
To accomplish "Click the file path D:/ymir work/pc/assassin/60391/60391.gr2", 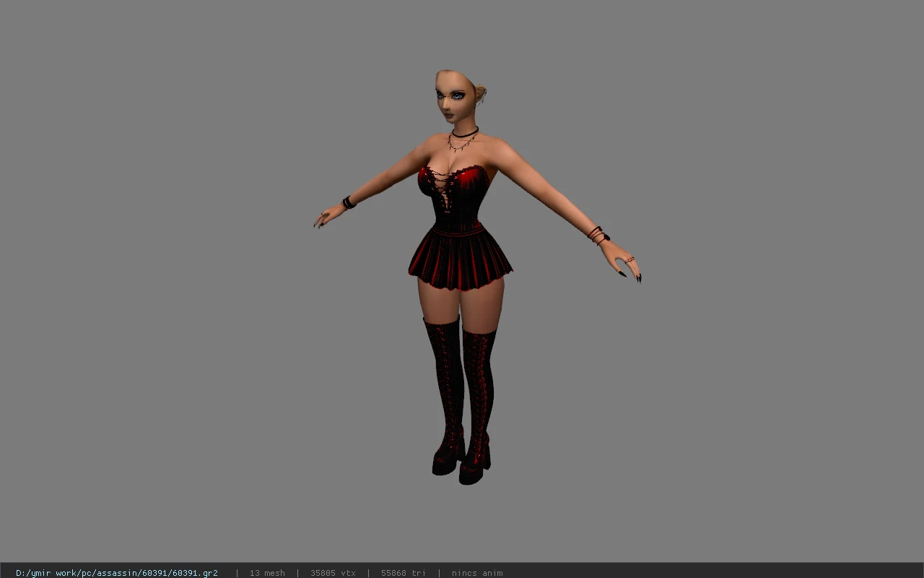I will [x=117, y=573].
